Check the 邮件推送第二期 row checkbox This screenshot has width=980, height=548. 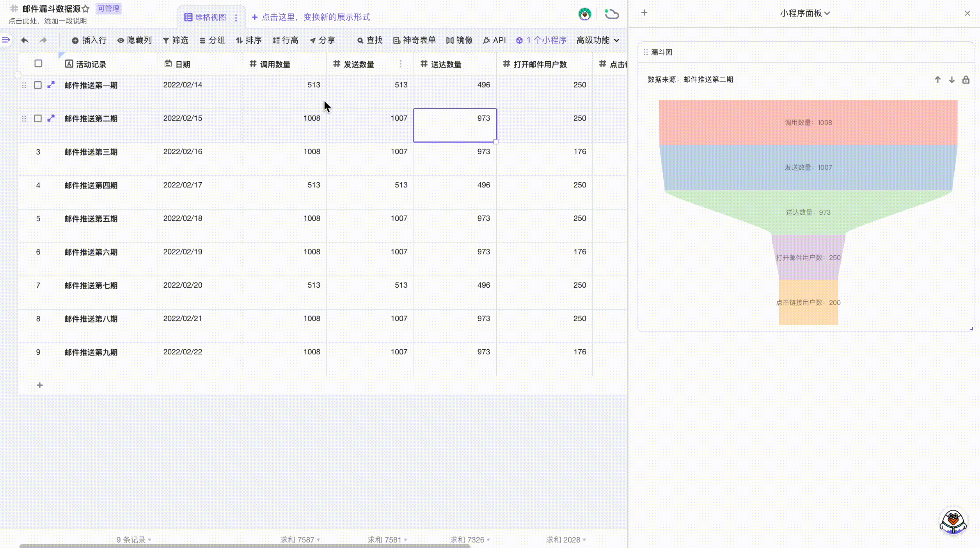tap(38, 118)
